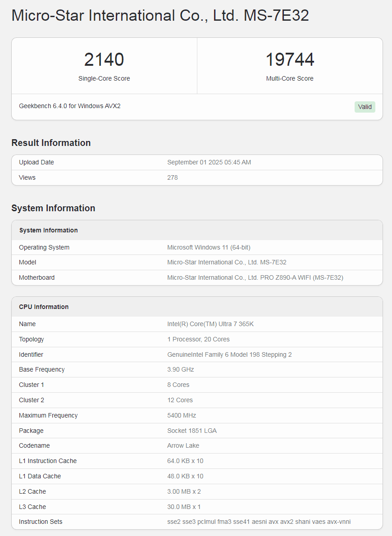This screenshot has height=536, width=392.
Task: Click the 5400 MHz value
Action: click(x=182, y=415)
